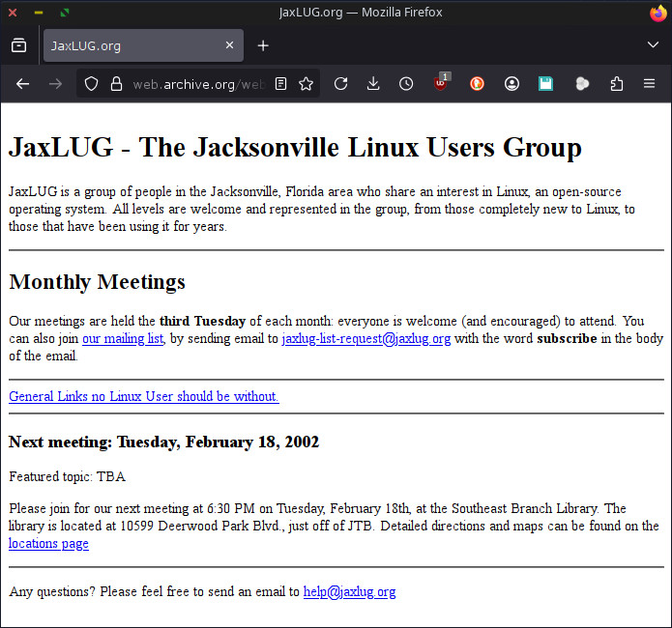Click the 'Featured topic: TBA' text
The height and width of the screenshot is (628, 672).
click(x=68, y=476)
